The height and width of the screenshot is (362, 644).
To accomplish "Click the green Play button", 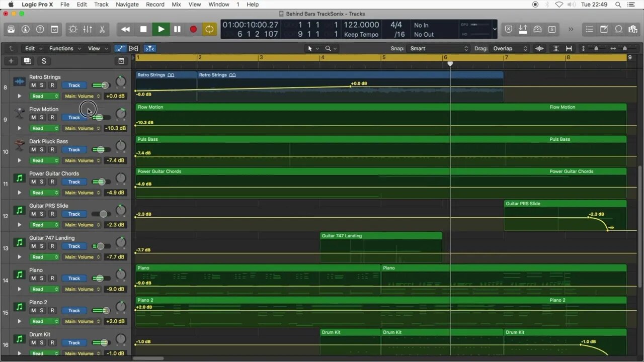I will [161, 29].
